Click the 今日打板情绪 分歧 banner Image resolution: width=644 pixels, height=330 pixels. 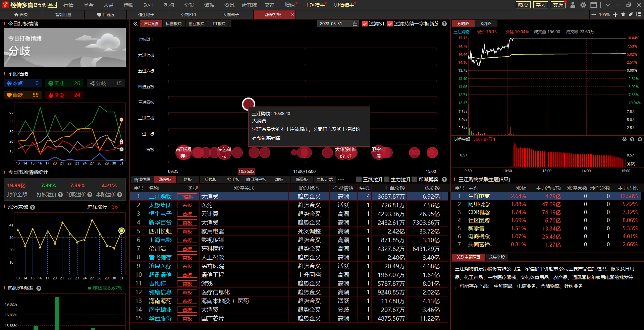(65, 48)
